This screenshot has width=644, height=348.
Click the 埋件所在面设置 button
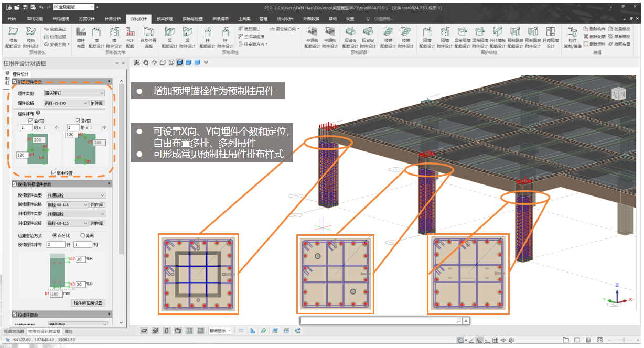(88, 303)
